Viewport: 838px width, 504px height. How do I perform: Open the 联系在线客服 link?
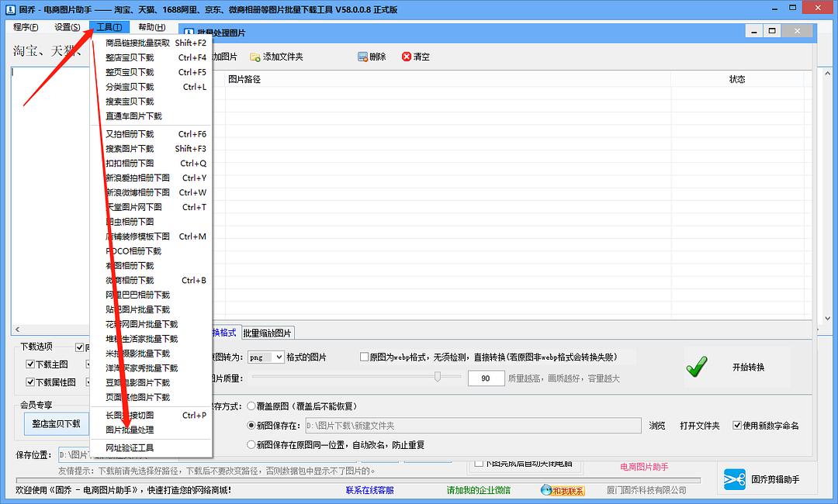[370, 490]
